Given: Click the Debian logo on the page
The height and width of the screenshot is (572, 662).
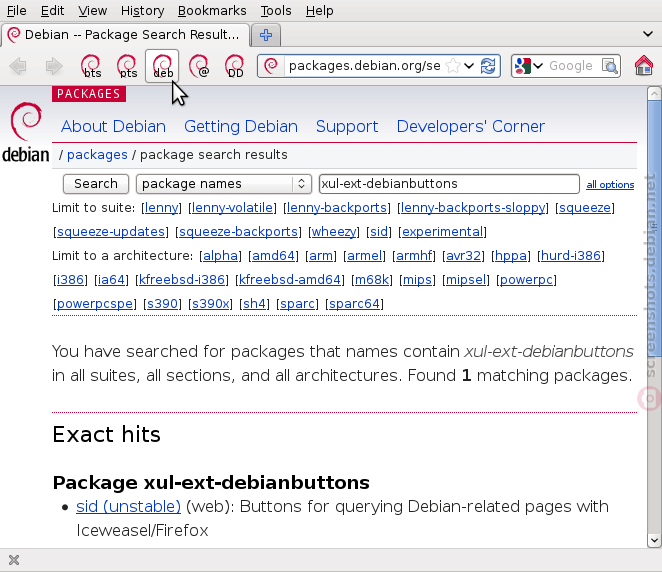Looking at the screenshot, I should coord(26,132).
